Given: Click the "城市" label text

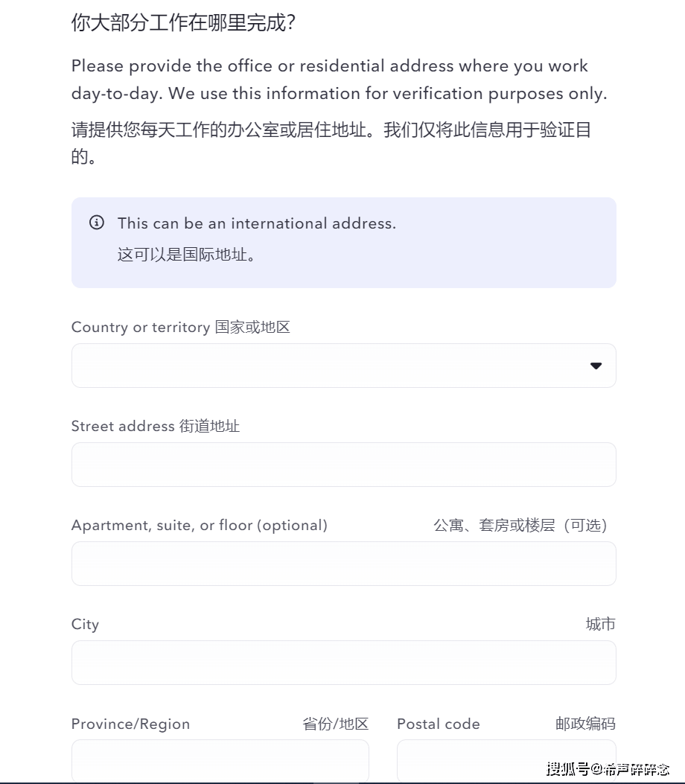Looking at the screenshot, I should (x=600, y=624).
